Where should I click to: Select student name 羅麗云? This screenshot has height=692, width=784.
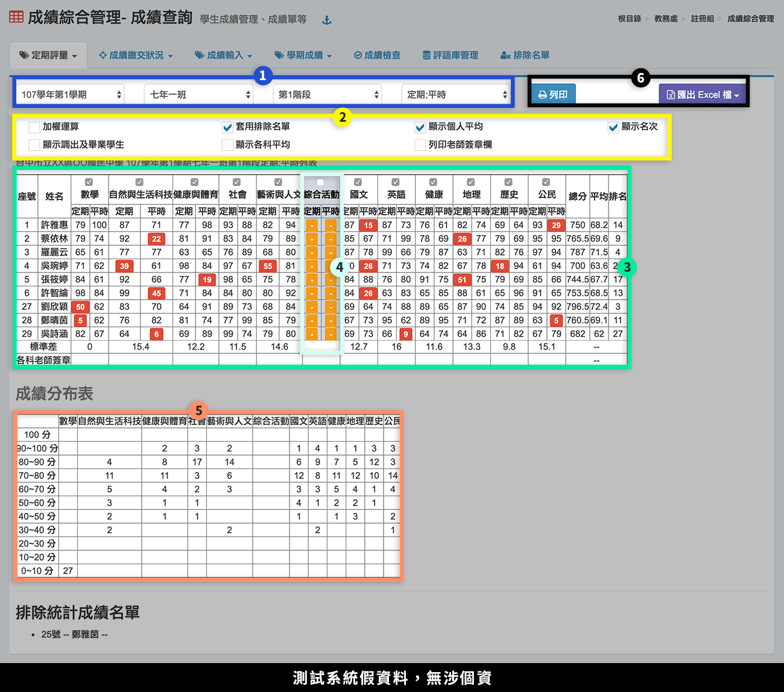(54, 252)
